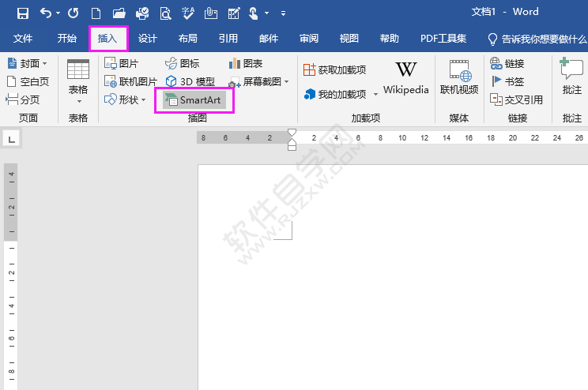Open the 形状 (Shapes) dropdown
This screenshot has width=588, height=390.
125,99
